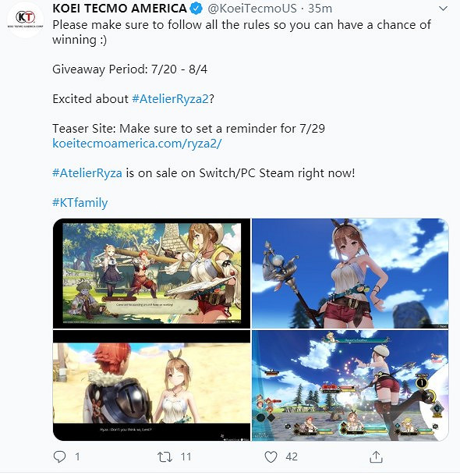Open the #AtelierRyza2 hashtag
Screen dimensions: 460x476
[171, 99]
